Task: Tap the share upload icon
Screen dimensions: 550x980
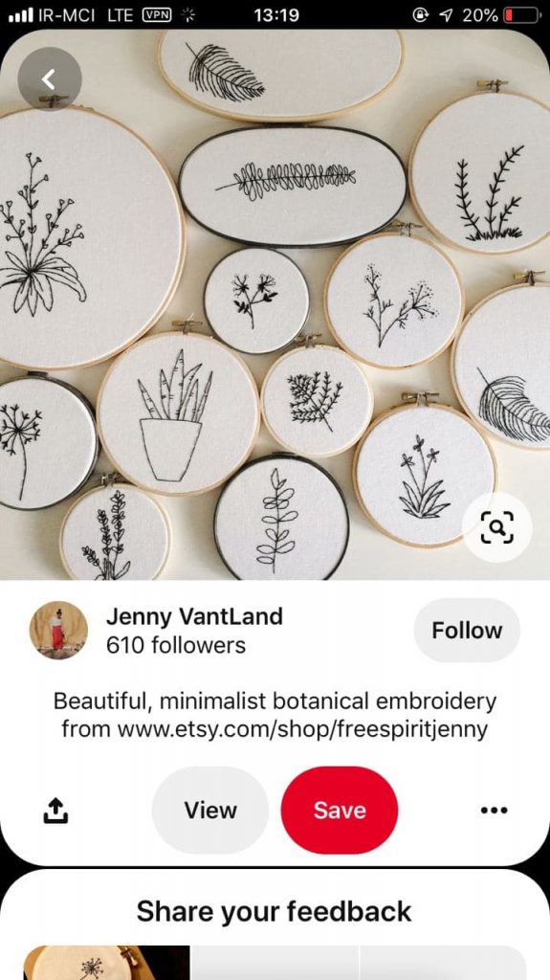Action: pos(55,810)
